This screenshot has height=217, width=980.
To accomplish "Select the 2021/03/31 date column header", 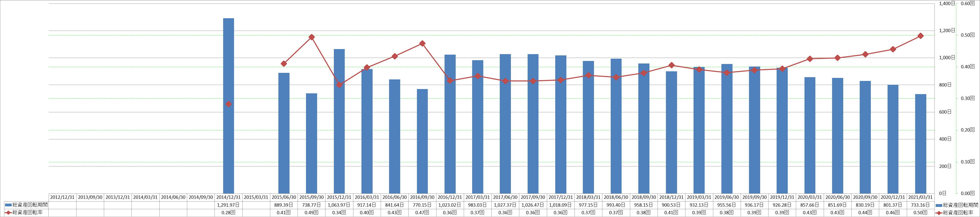I will pyautogui.click(x=920, y=197).
